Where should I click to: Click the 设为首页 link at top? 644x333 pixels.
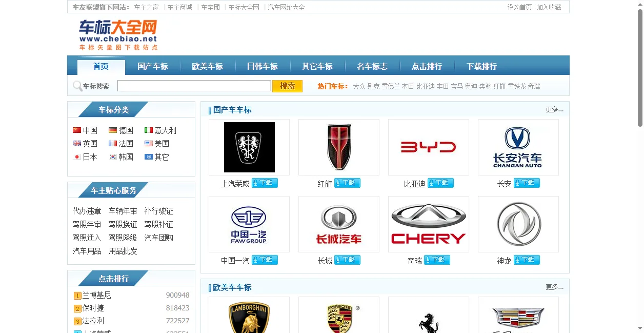click(x=519, y=7)
